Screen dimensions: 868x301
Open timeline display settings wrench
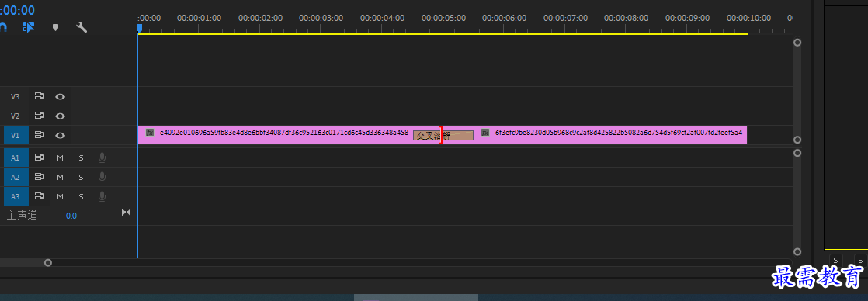82,27
